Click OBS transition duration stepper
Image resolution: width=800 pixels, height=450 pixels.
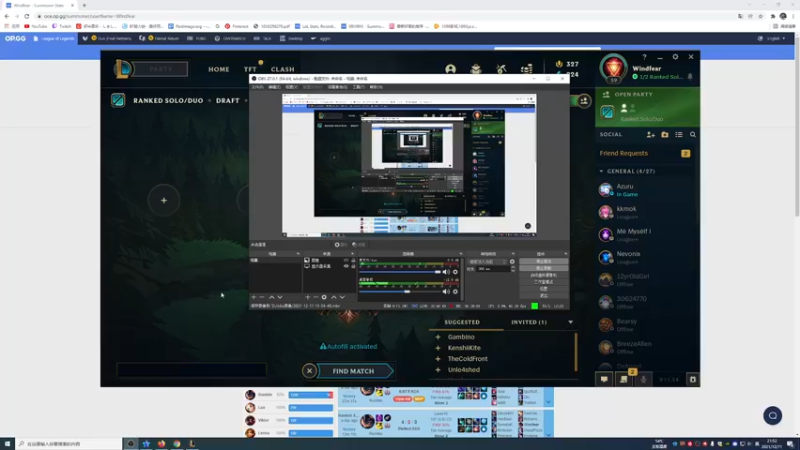point(512,269)
